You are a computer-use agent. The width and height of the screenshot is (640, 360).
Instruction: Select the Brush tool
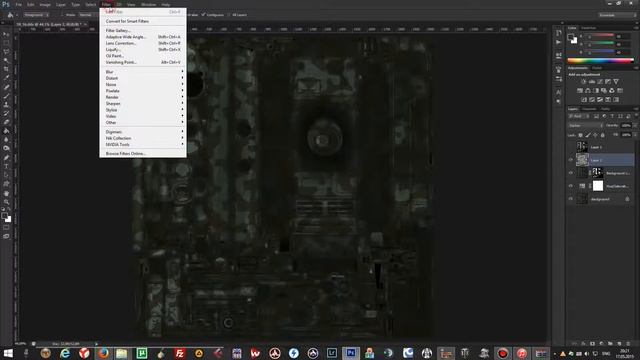[6, 96]
